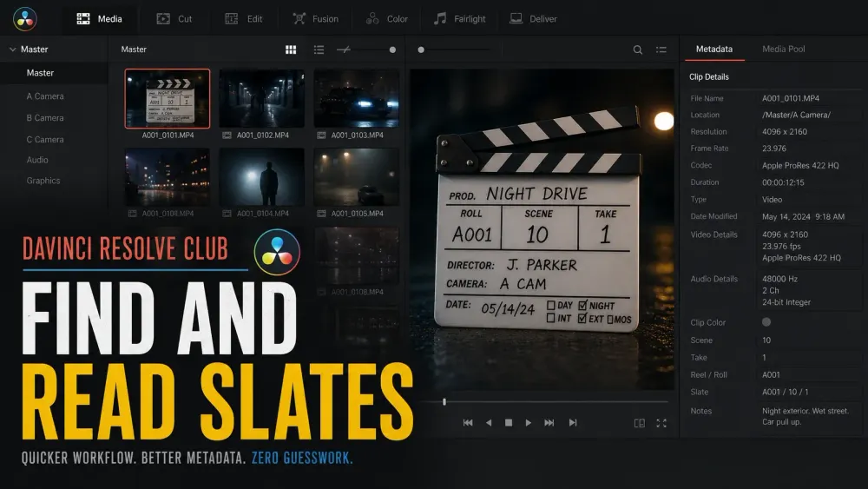Click the Master breadcrumb in media pool
This screenshot has width=868, height=489.
coord(134,50)
